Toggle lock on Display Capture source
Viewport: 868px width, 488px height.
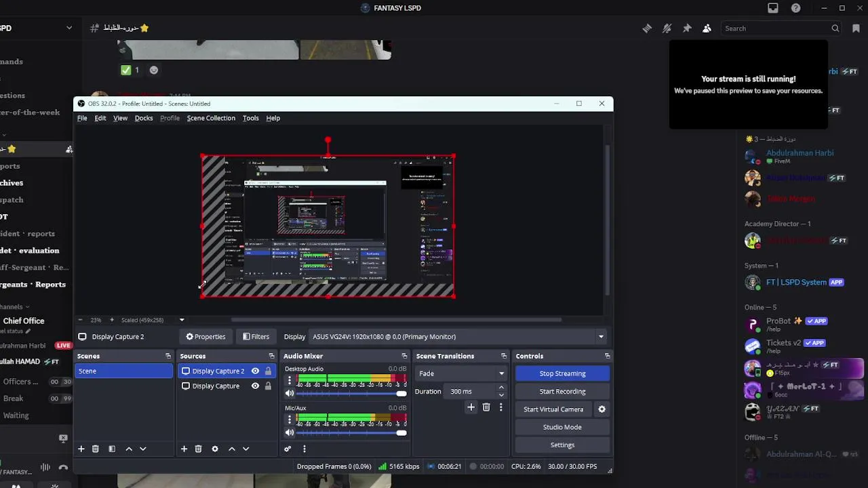pos(268,386)
